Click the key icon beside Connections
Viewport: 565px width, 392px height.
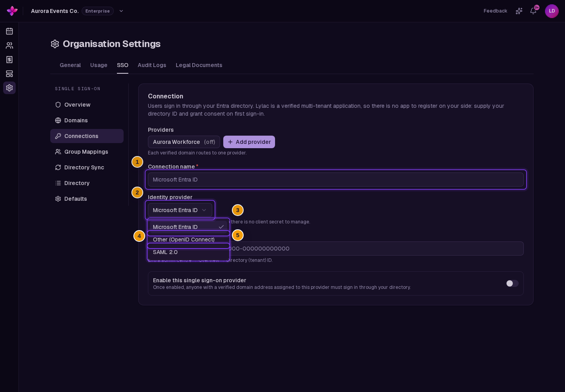click(x=58, y=136)
